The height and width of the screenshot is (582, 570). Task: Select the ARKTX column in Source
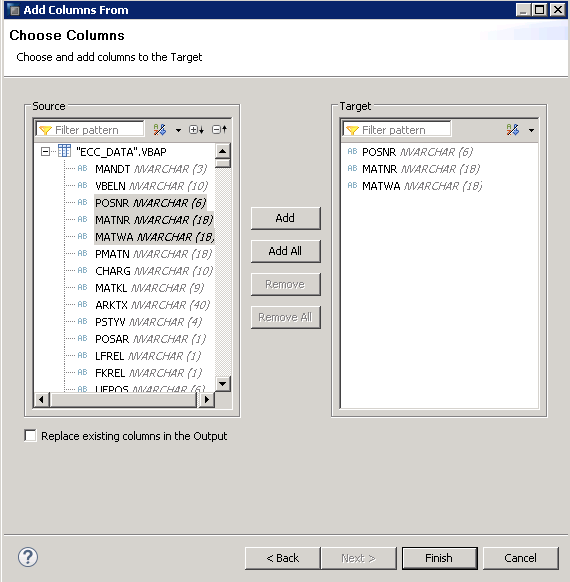[x=153, y=305]
